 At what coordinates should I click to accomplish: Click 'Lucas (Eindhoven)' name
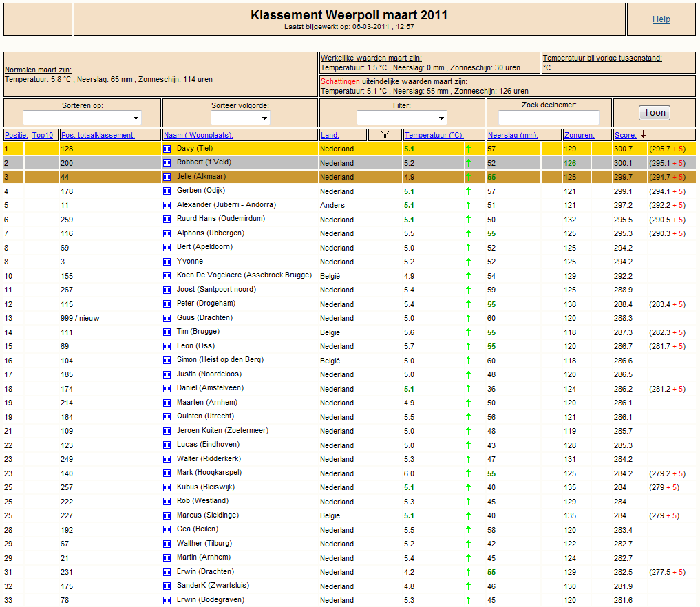point(208,444)
